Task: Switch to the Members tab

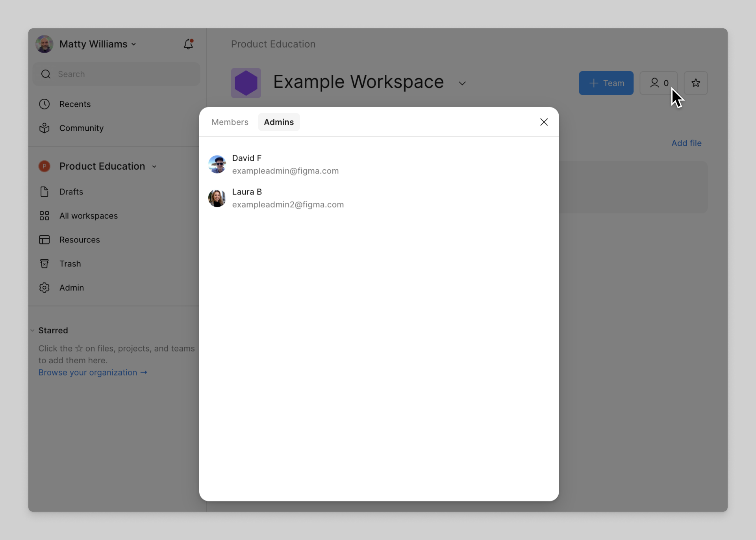Action: [230, 122]
